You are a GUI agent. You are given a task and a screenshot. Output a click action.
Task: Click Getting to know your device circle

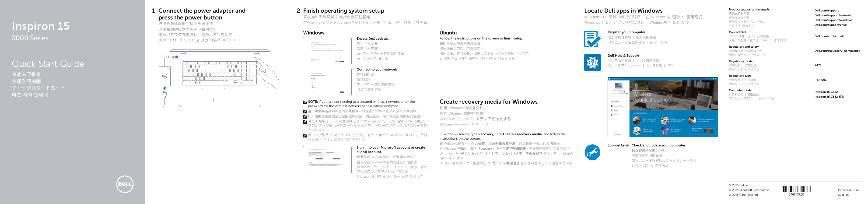click(x=665, y=120)
